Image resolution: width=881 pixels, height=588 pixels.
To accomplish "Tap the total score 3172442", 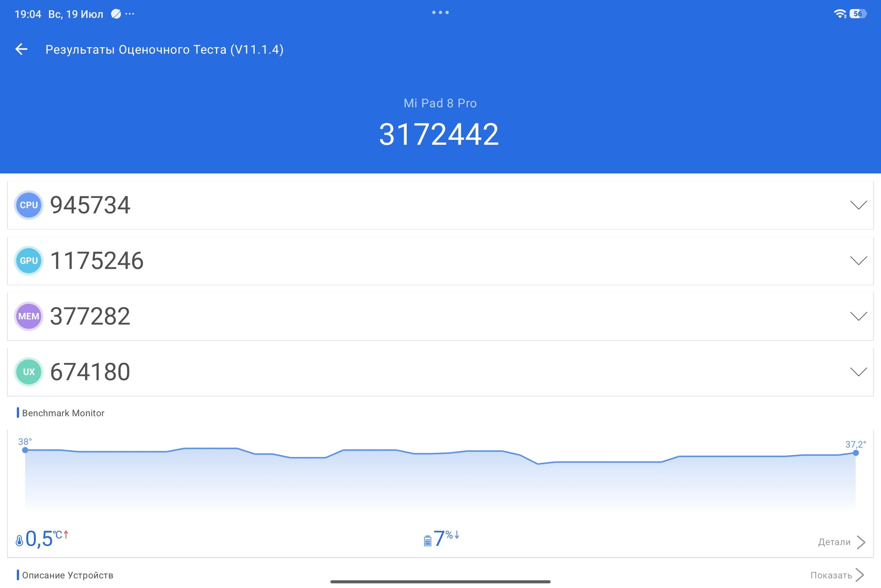I will coord(439,134).
